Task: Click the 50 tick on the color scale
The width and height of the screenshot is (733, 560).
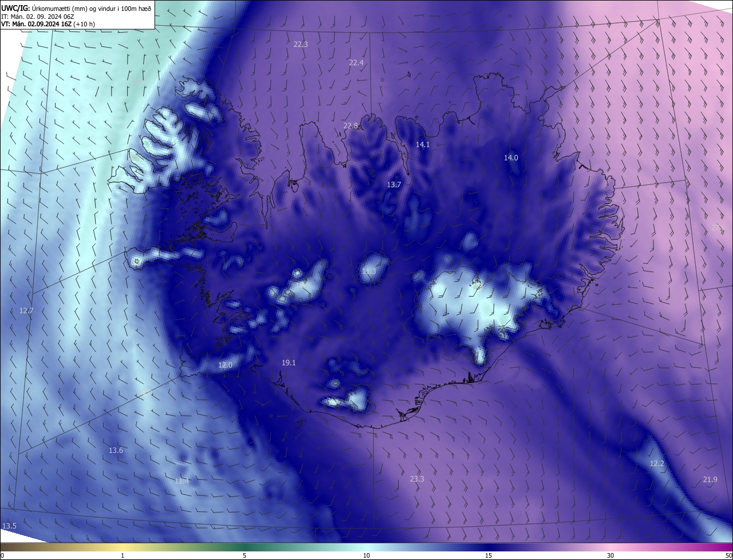Action: [x=729, y=556]
